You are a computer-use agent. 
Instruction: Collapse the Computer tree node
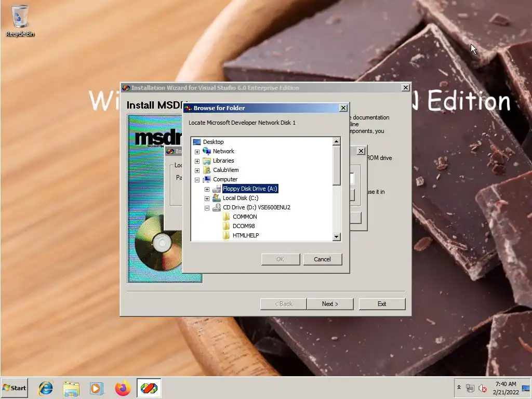pos(197,180)
